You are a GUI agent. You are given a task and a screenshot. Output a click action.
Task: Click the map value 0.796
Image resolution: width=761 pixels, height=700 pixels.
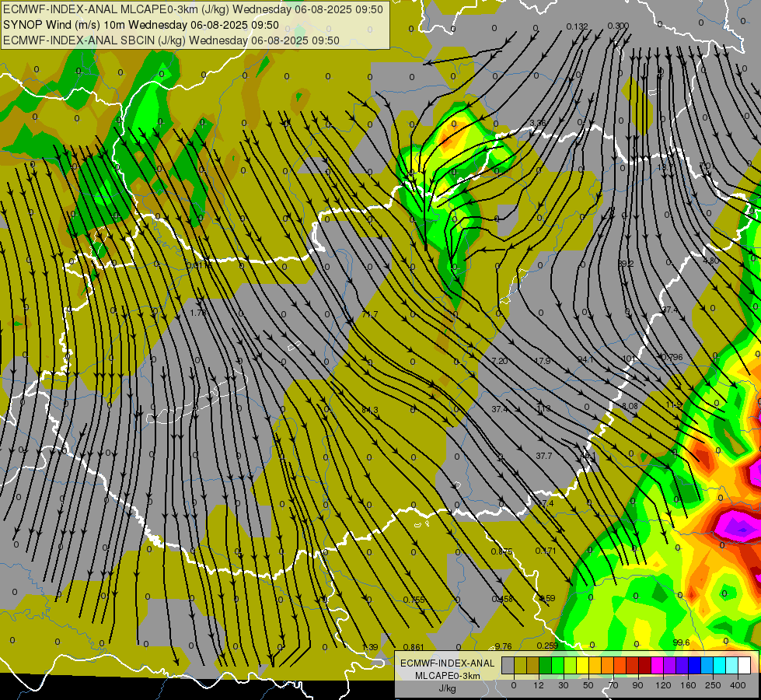(672, 357)
